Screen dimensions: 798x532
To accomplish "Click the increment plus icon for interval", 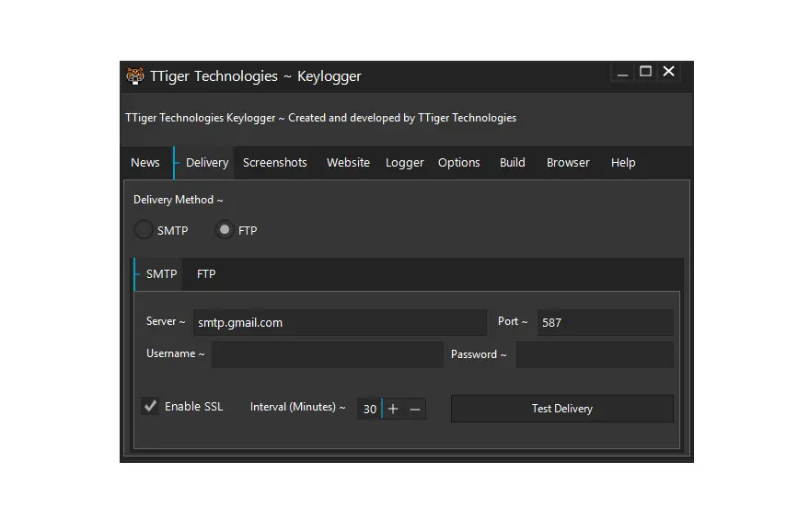I will (393, 408).
